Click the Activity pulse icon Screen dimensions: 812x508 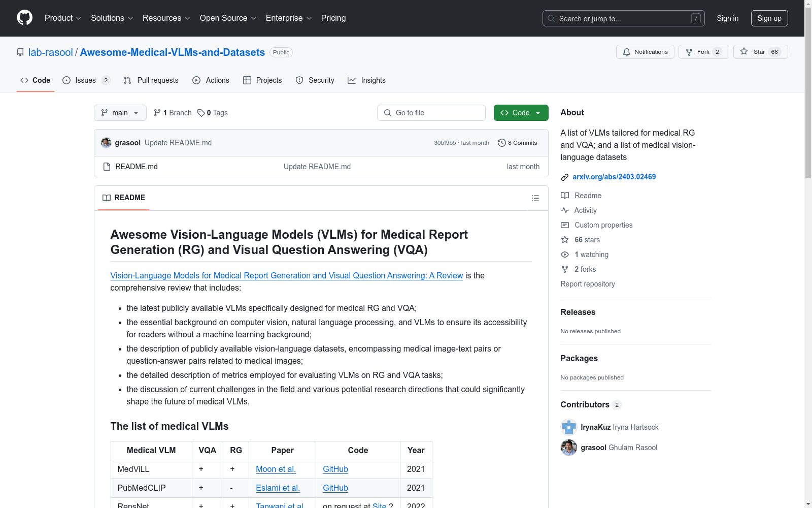[565, 210]
